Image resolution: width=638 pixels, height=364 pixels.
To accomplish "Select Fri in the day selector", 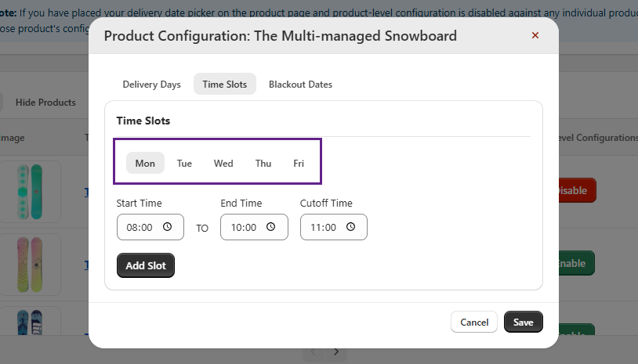I will (299, 163).
